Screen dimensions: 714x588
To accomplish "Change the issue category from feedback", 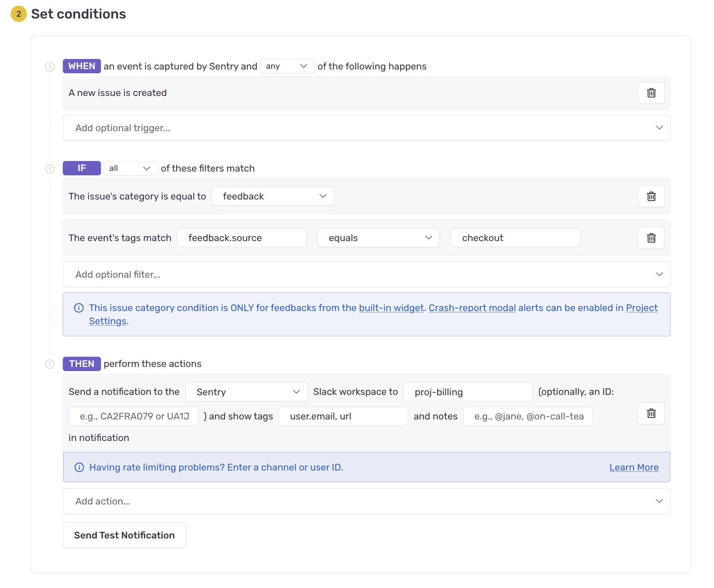I will [x=273, y=196].
